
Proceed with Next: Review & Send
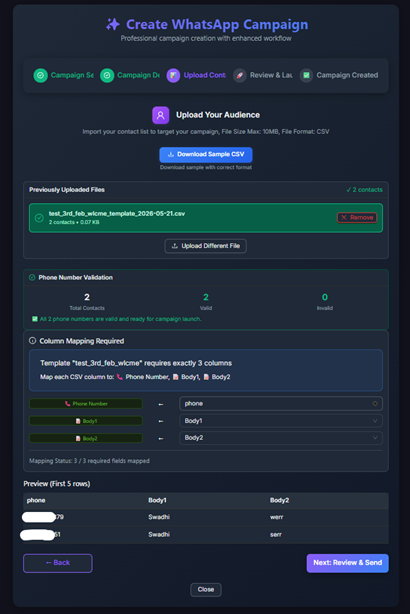click(x=347, y=563)
